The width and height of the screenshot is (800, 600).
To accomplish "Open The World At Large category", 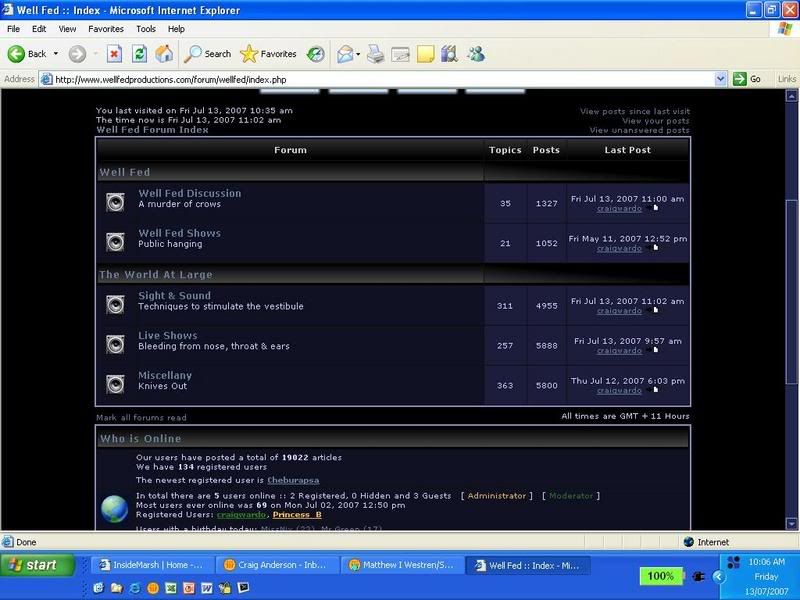I will 156,274.
